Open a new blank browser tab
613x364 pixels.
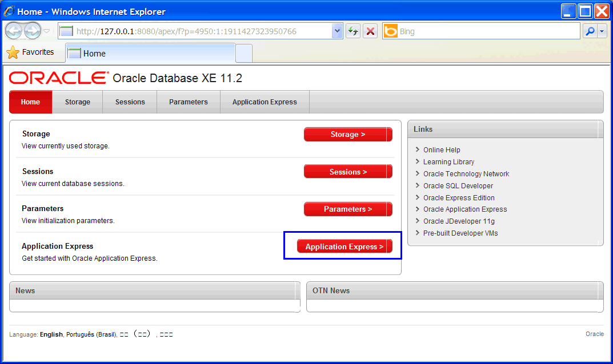[x=244, y=54]
